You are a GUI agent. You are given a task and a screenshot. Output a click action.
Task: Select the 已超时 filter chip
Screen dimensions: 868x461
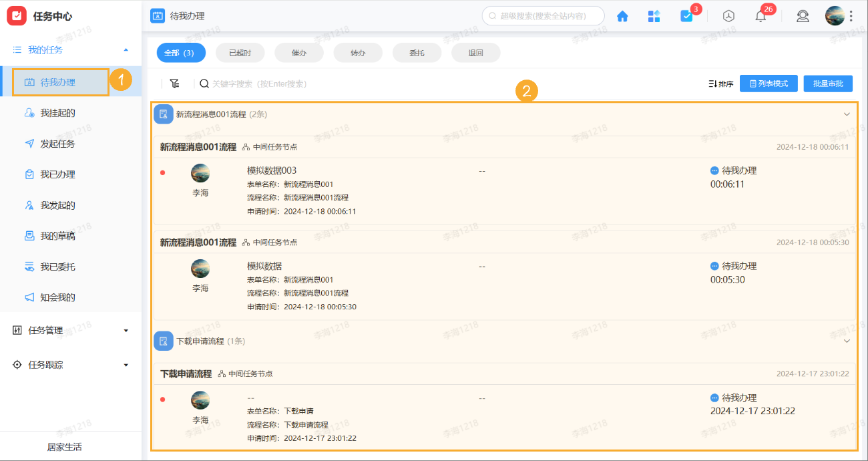click(x=240, y=52)
